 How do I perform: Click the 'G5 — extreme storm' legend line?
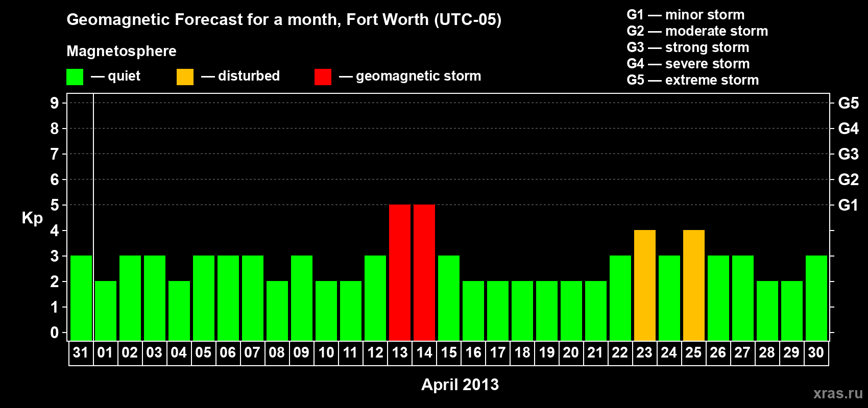click(693, 80)
